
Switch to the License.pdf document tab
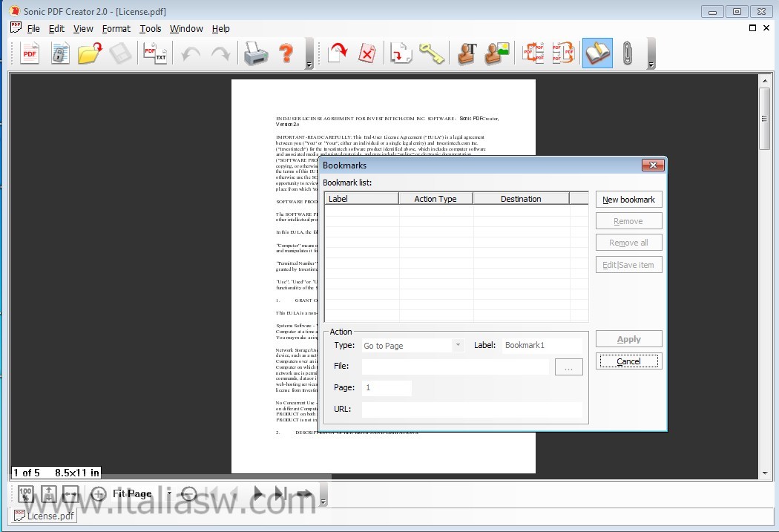(x=45, y=516)
